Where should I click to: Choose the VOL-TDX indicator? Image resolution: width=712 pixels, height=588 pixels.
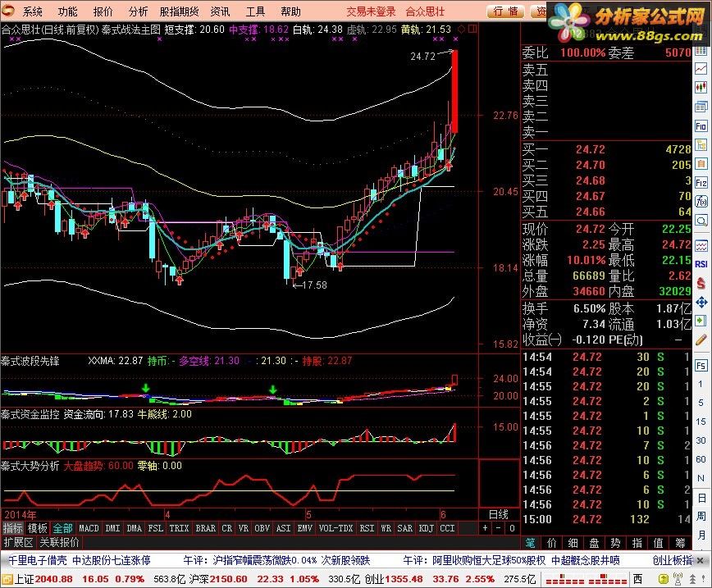pos(336,528)
